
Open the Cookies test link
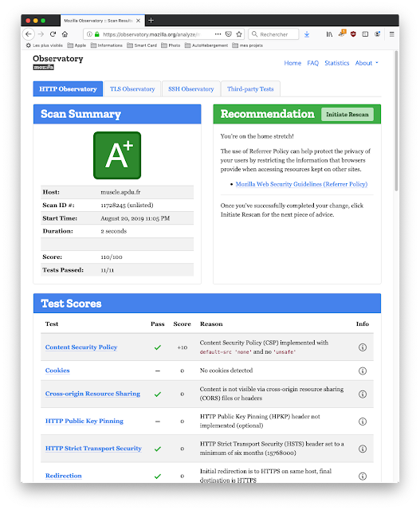click(x=57, y=371)
